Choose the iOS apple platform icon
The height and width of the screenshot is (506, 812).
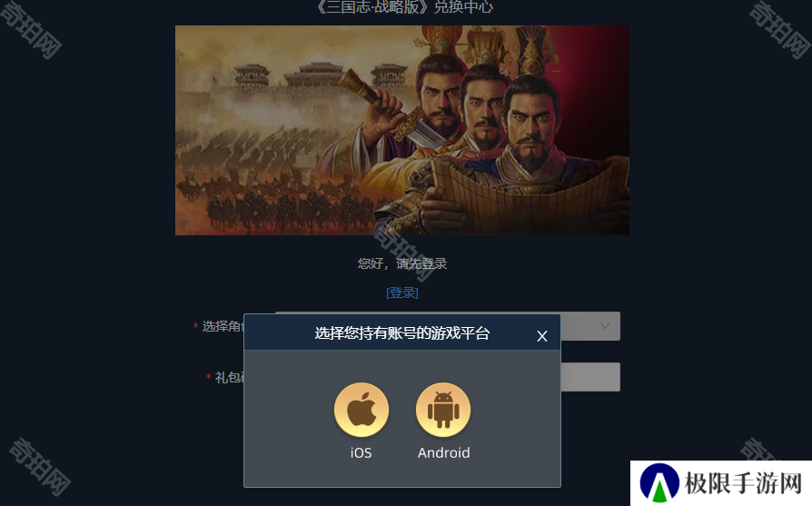pos(361,410)
